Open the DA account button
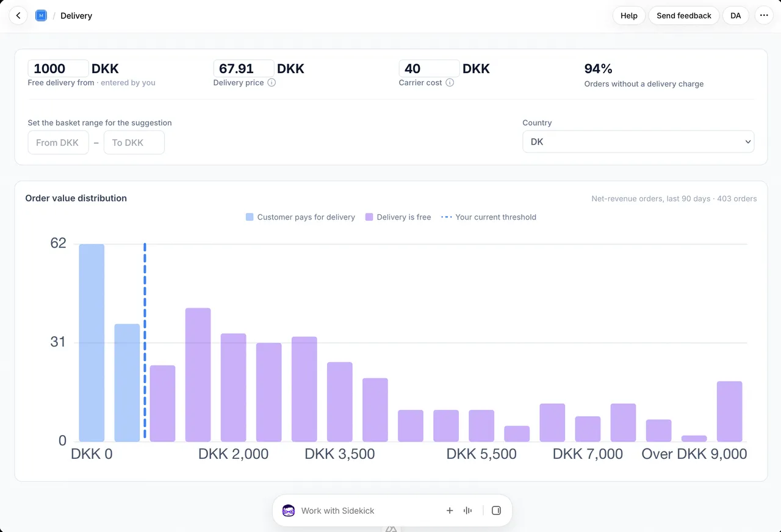Viewport: 781px width, 532px height. [736, 16]
